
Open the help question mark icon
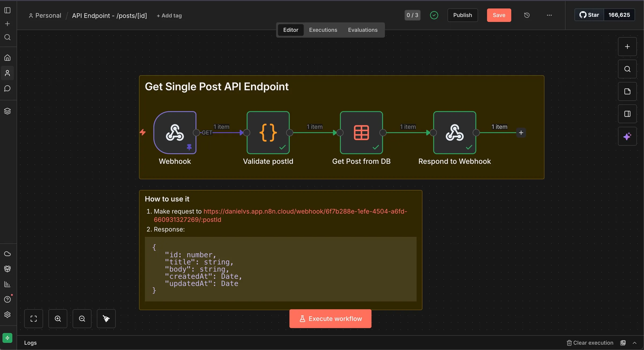pyautogui.click(x=8, y=299)
